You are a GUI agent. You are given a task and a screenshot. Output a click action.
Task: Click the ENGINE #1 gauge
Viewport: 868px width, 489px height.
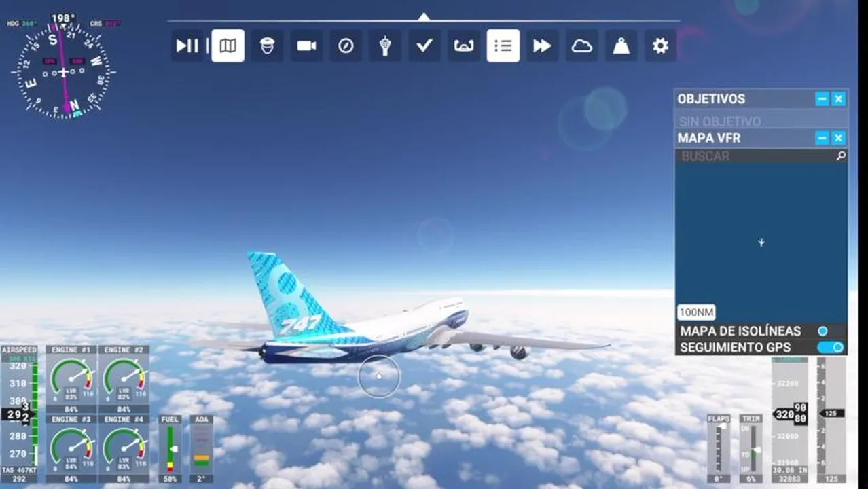[71, 380]
